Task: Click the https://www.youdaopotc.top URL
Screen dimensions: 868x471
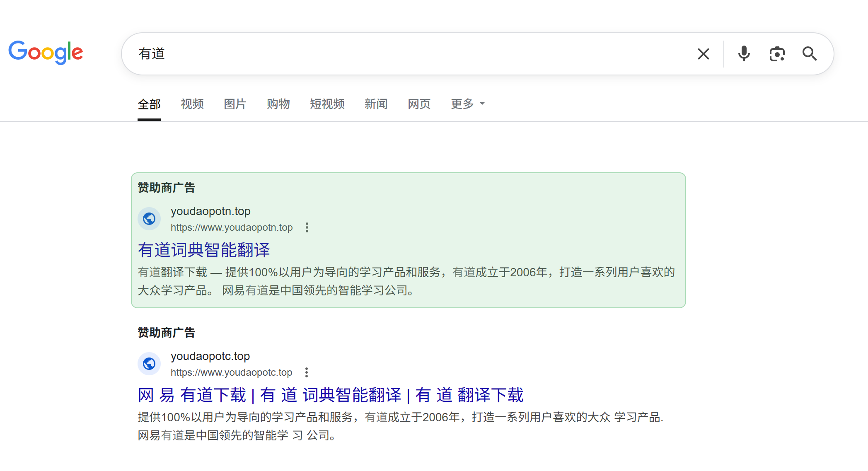Action: [x=231, y=372]
